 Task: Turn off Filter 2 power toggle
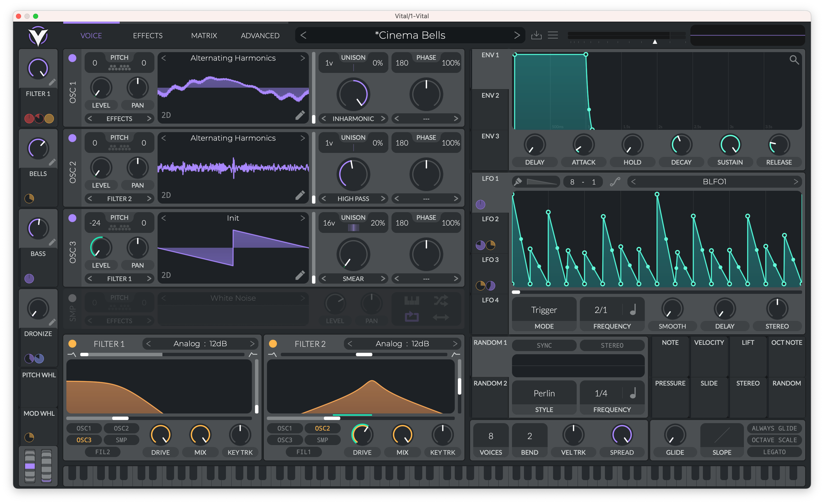tap(273, 344)
